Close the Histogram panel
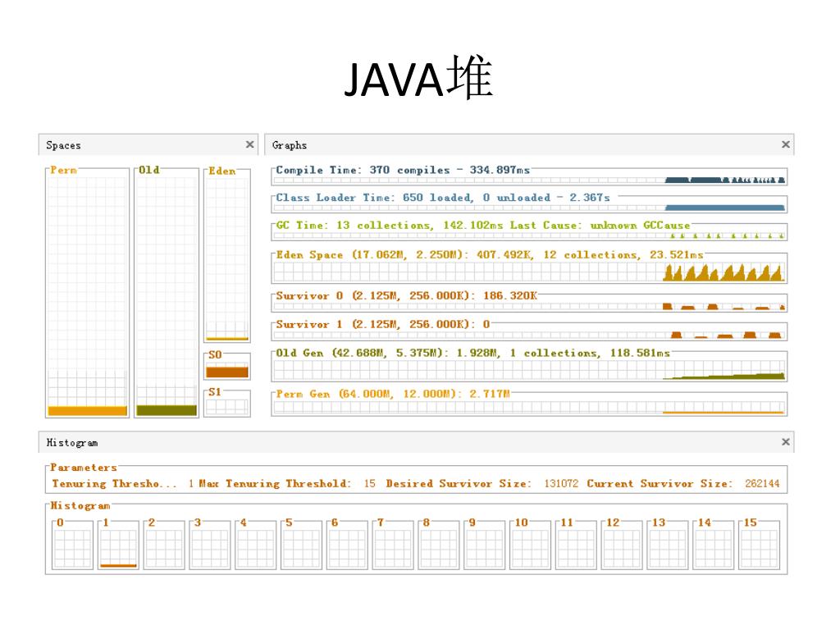Viewport: 840px width, 630px height. coord(785,442)
